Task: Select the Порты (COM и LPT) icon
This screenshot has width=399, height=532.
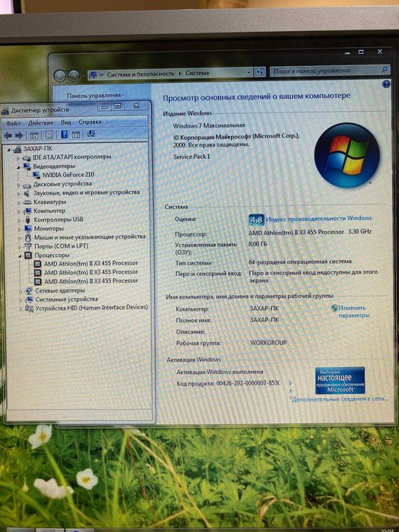Action: tap(29, 246)
